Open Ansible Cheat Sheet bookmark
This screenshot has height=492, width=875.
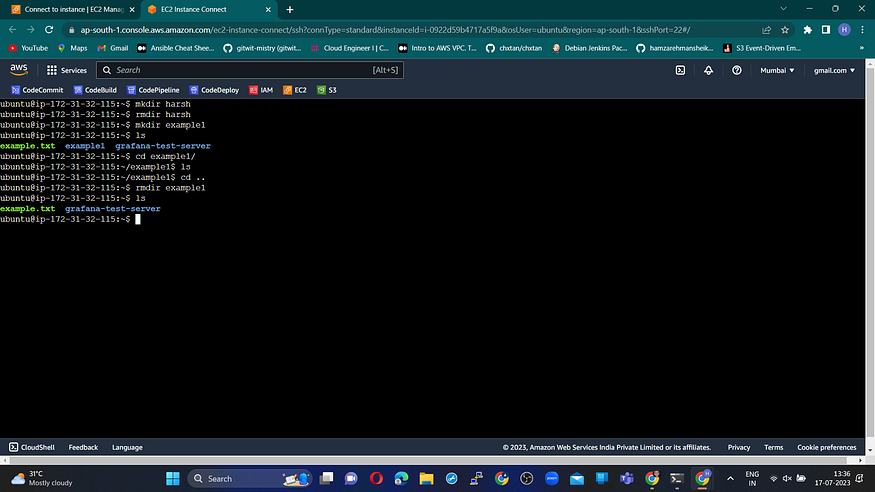pos(176,48)
